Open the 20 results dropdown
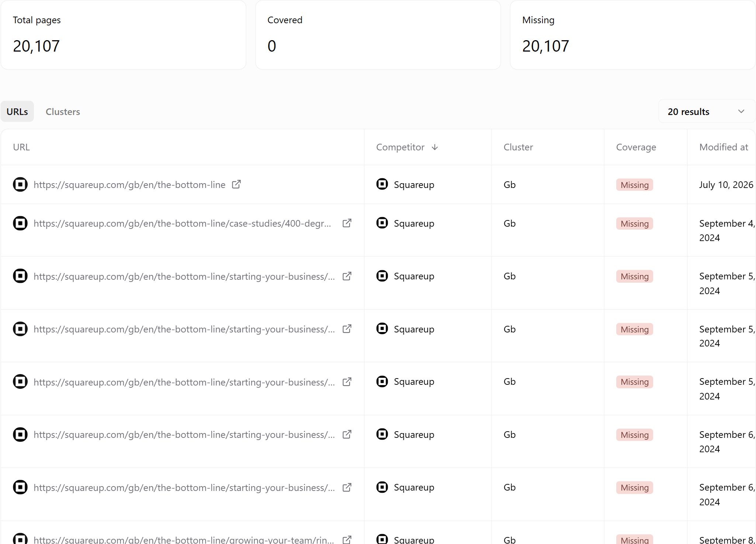Viewport: 756px width, 544px height. click(x=707, y=112)
